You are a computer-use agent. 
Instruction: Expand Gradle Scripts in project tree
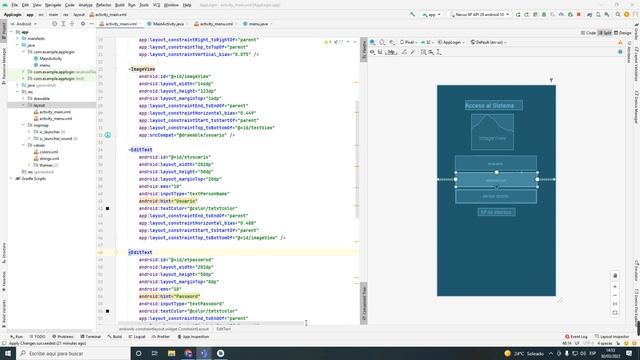point(11,178)
